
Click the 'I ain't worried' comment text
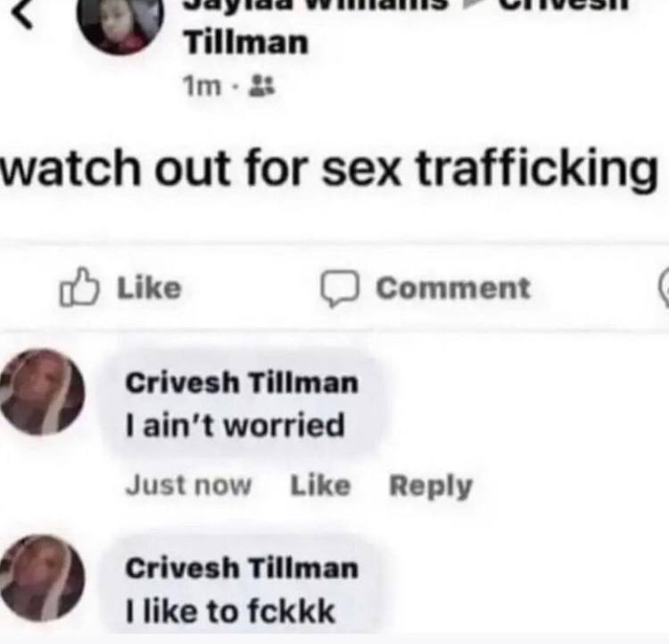coord(235,425)
